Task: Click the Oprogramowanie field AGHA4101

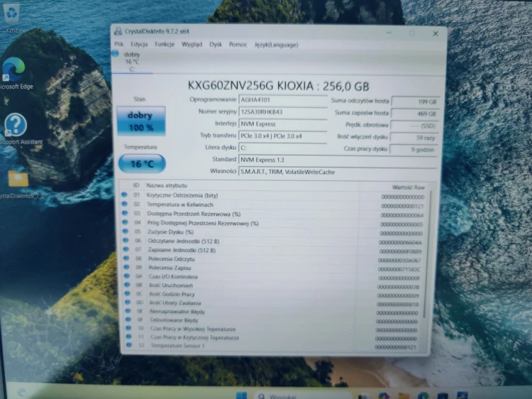Action: click(x=282, y=100)
